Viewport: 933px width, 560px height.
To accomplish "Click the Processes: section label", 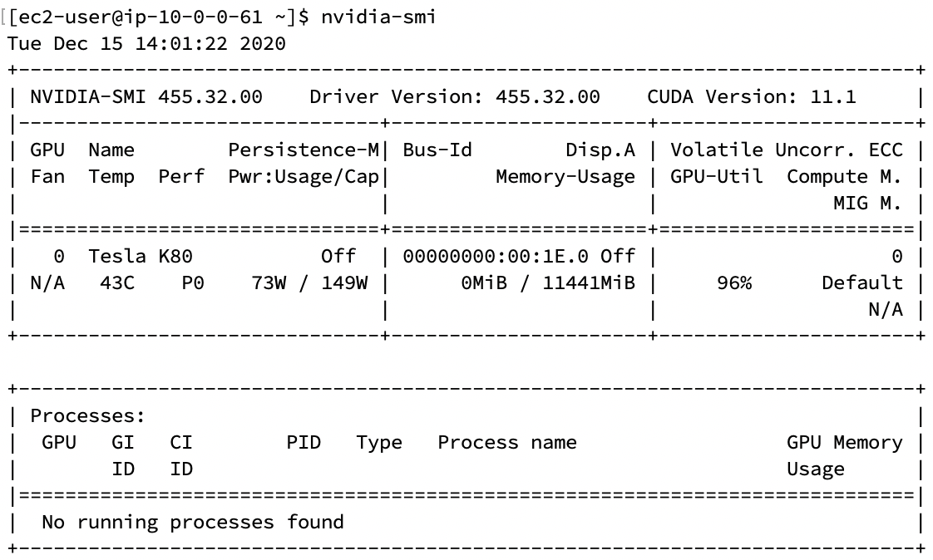I will pos(88,415).
